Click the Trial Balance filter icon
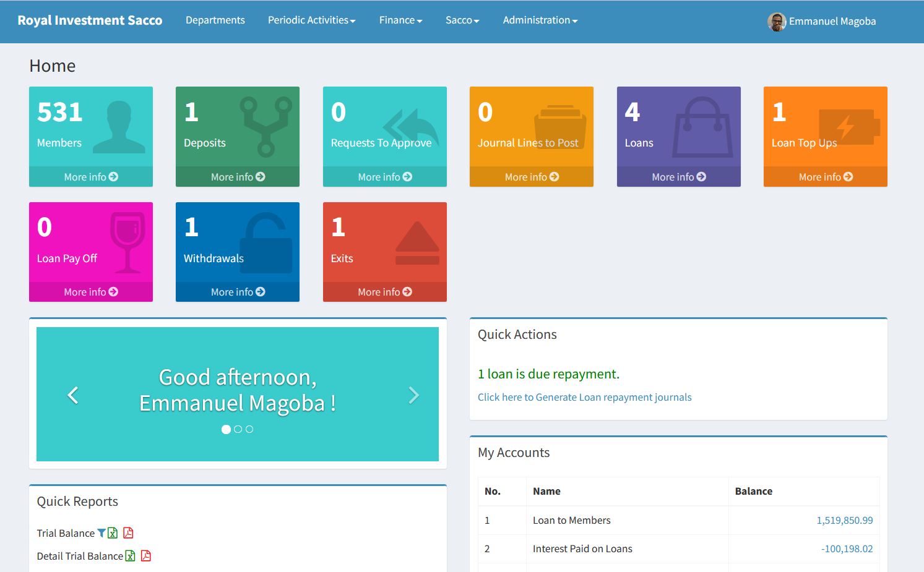 pyautogui.click(x=101, y=533)
